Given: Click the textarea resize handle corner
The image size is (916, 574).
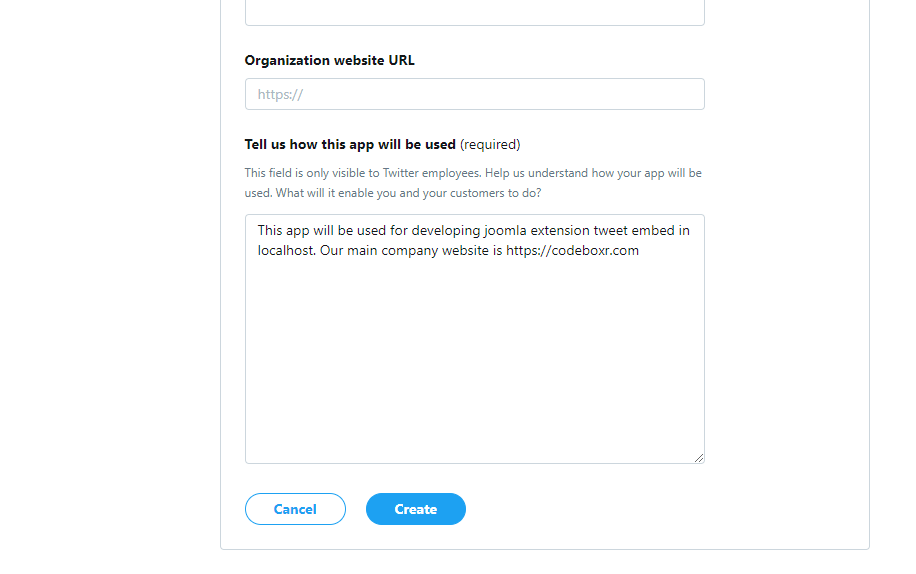Looking at the screenshot, I should 699,458.
